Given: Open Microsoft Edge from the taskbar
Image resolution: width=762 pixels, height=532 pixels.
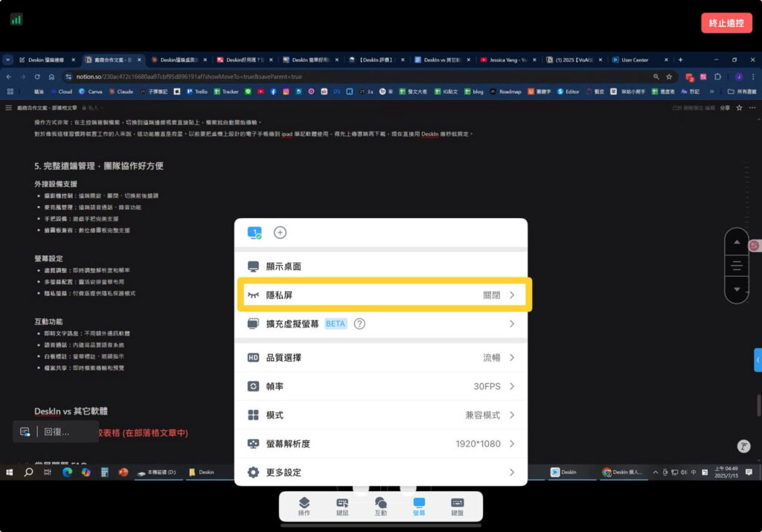Looking at the screenshot, I should pyautogui.click(x=67, y=472).
